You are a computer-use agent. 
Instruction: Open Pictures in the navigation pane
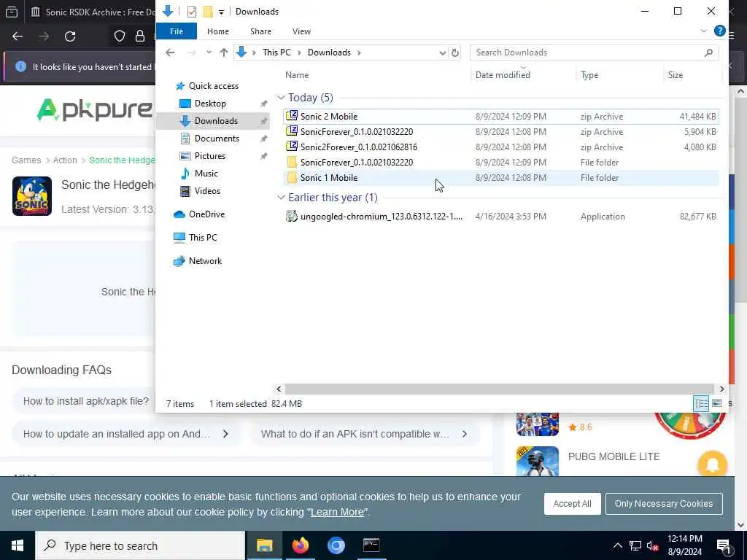point(209,156)
